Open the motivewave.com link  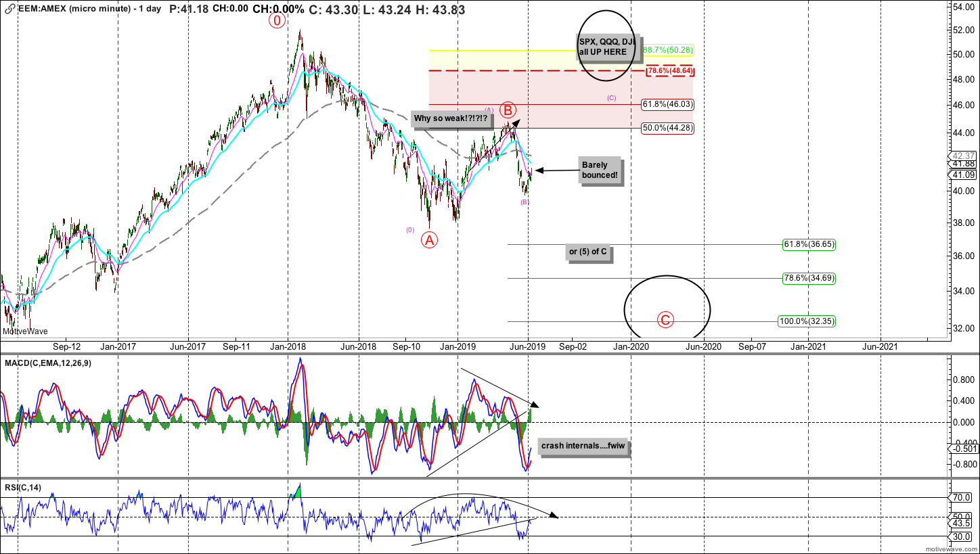(951, 550)
